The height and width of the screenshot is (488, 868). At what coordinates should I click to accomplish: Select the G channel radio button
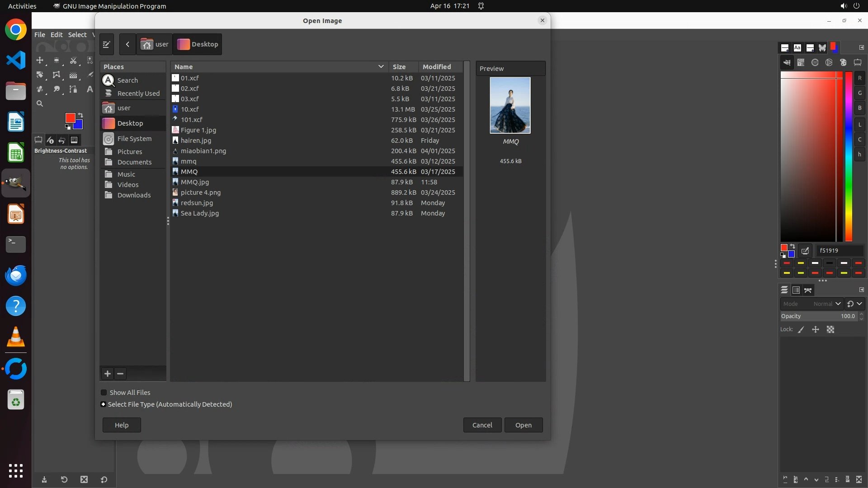coord(859,93)
